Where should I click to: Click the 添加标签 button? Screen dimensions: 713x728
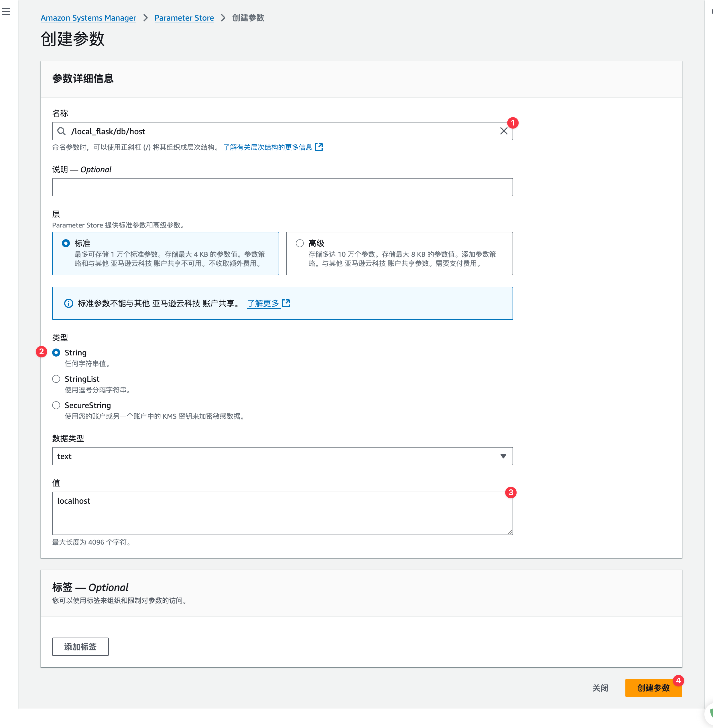(x=80, y=646)
